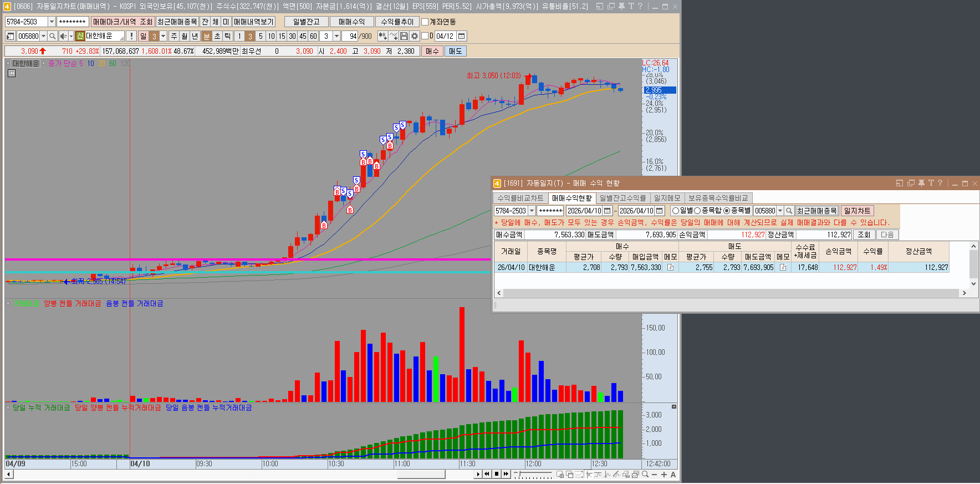This screenshot has width=980, height=484.
Task: Open stock code dropdown in profit window
Action: (780, 211)
